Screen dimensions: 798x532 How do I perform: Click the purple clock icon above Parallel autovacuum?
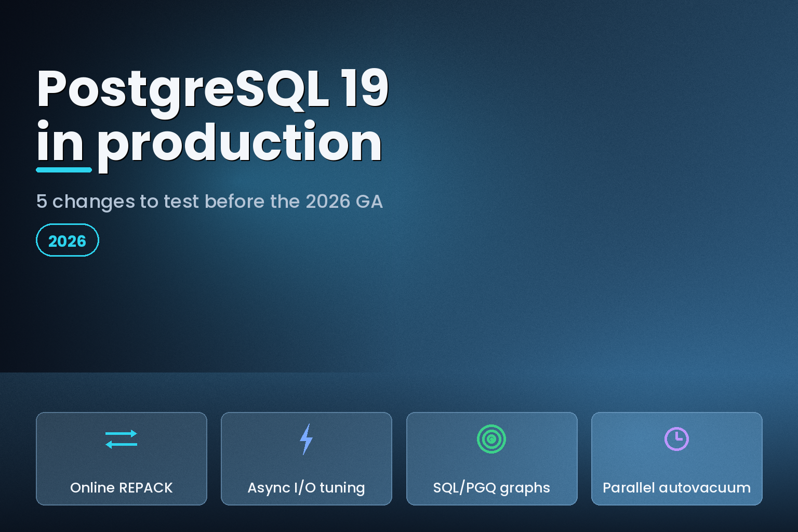click(676, 439)
